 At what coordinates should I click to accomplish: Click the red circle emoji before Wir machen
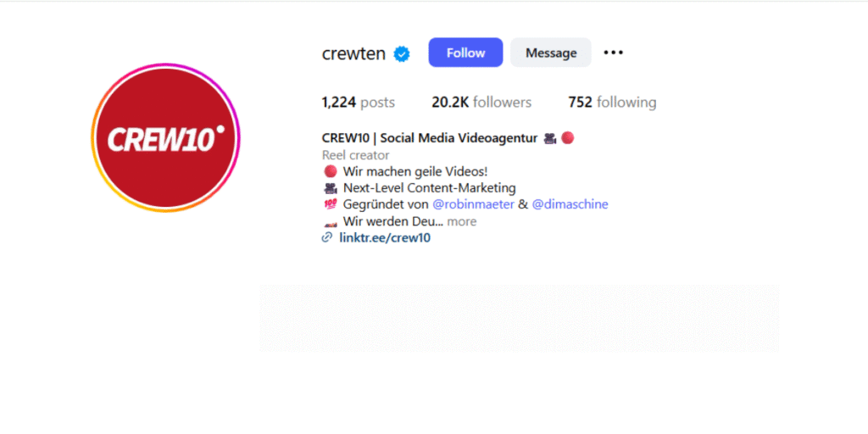point(331,171)
